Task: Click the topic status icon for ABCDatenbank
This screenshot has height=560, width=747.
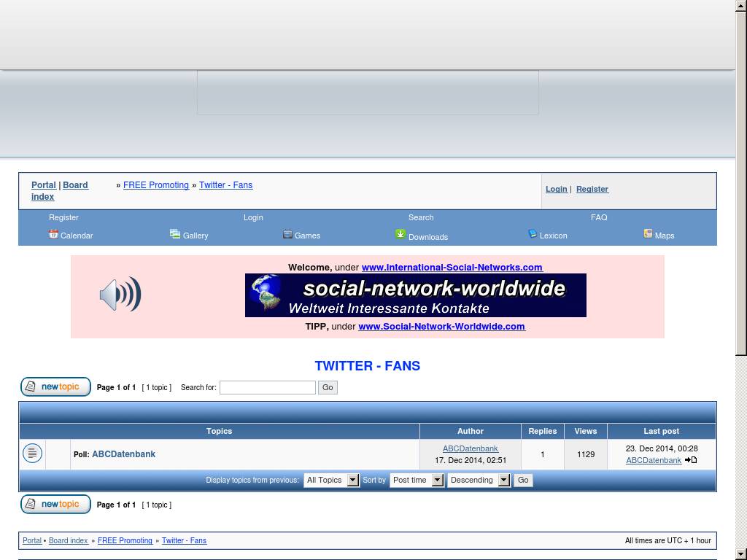Action: [x=32, y=454]
